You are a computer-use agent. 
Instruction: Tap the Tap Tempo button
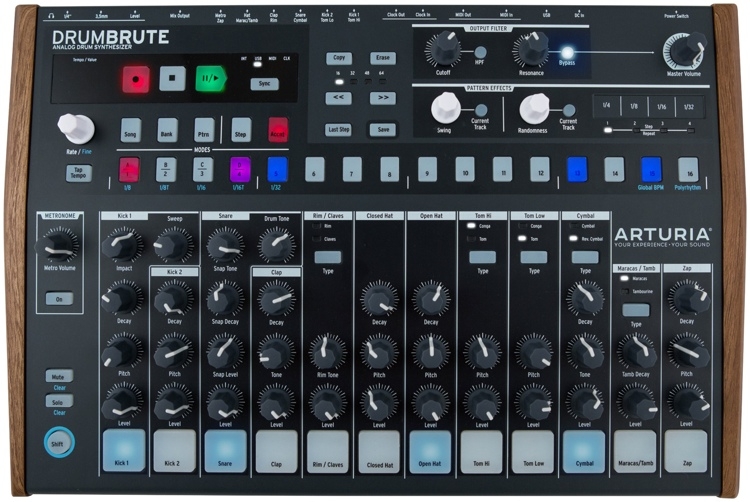[78, 173]
